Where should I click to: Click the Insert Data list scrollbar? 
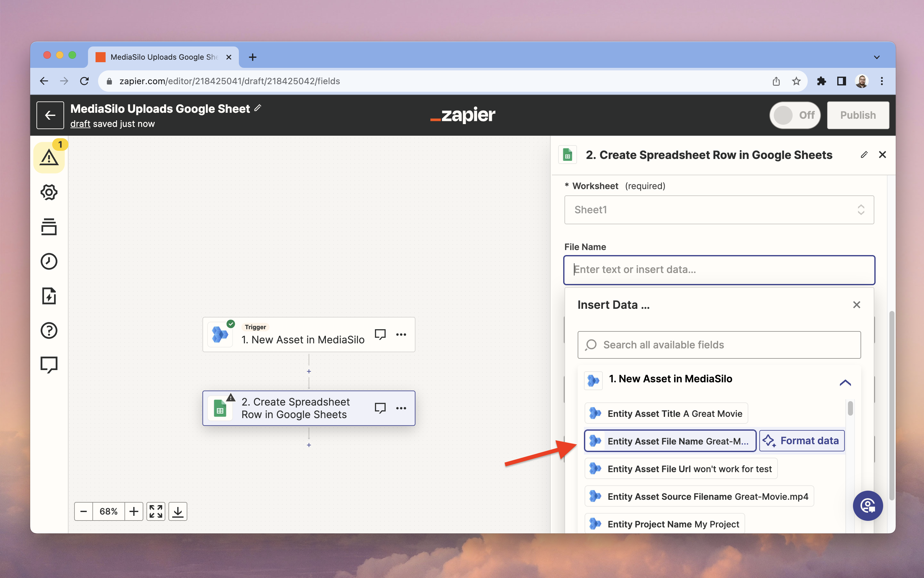click(x=850, y=408)
